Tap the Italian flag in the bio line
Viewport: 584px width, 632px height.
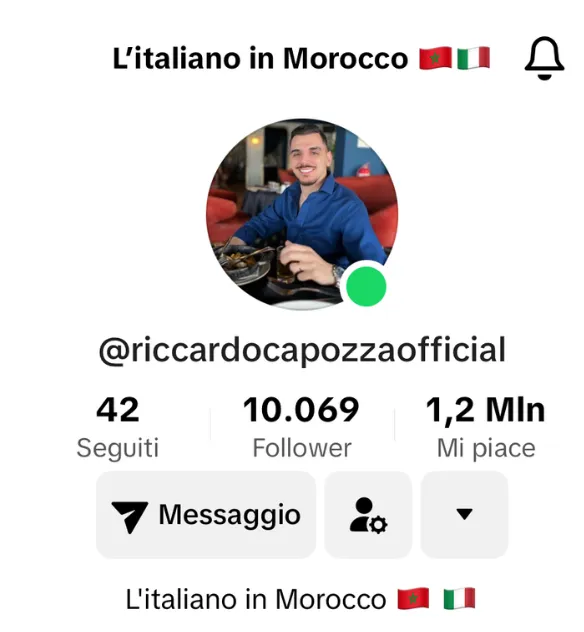459,599
